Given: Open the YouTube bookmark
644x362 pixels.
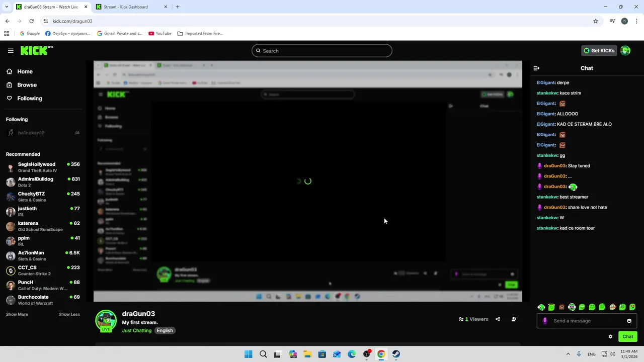Looking at the screenshot, I should pyautogui.click(x=160, y=34).
